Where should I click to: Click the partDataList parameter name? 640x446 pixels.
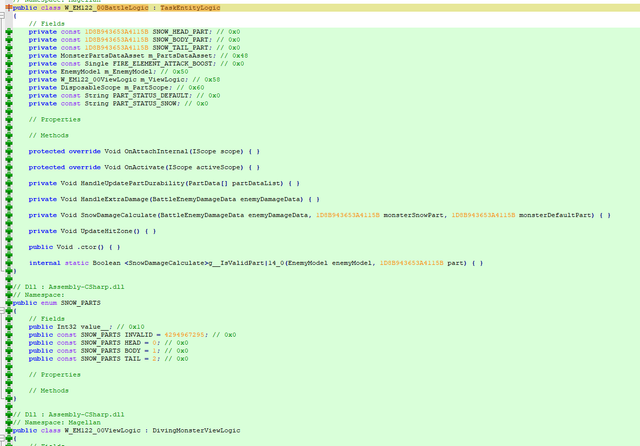pyautogui.click(x=257, y=183)
